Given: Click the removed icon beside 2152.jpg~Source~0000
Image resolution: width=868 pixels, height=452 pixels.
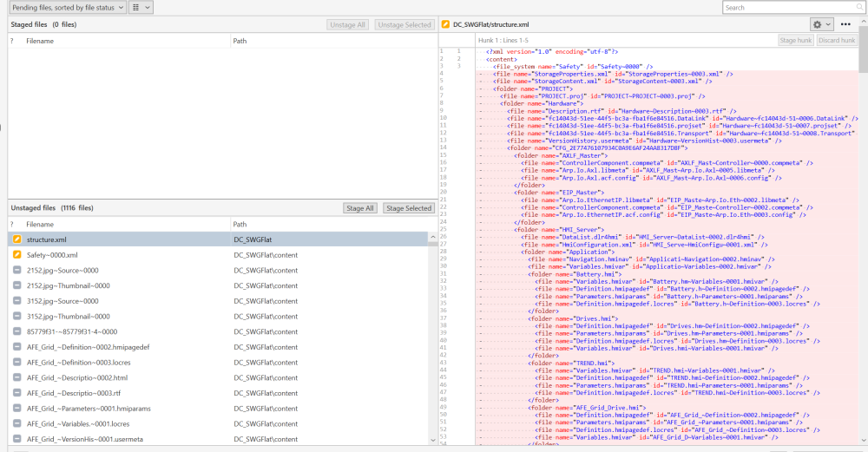Looking at the screenshot, I should coord(16,271).
